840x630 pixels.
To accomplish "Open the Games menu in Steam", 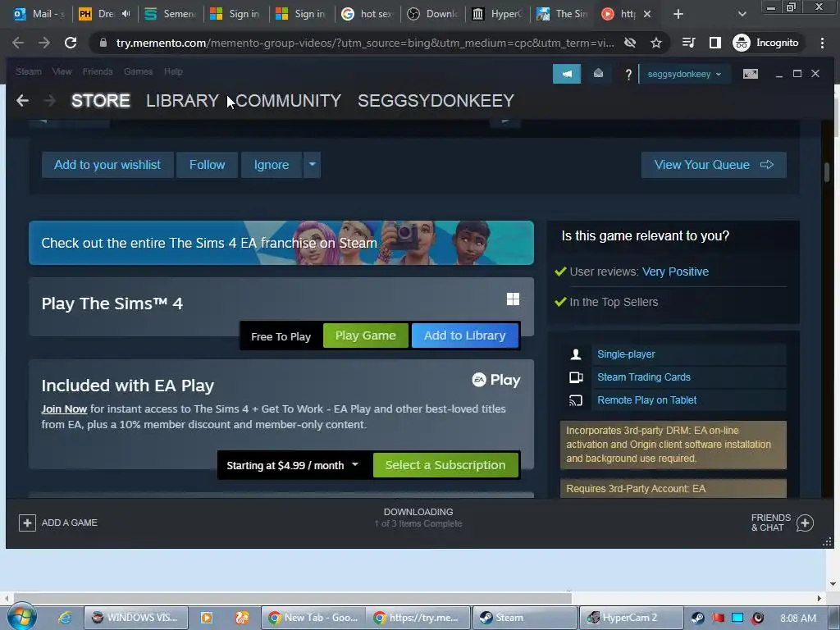I will coord(138,71).
